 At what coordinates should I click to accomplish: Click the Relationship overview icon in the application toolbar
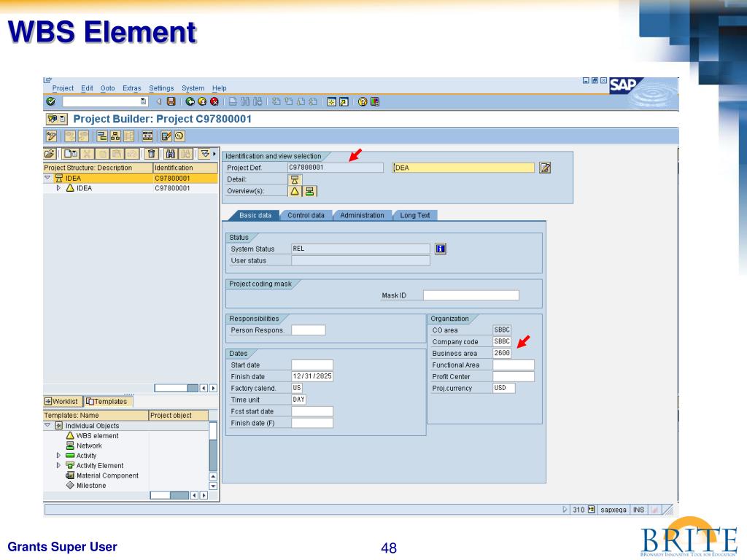pyautogui.click(x=102, y=136)
